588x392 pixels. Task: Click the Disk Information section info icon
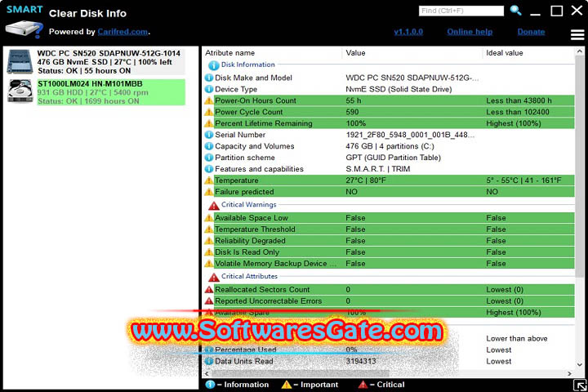pos(213,65)
